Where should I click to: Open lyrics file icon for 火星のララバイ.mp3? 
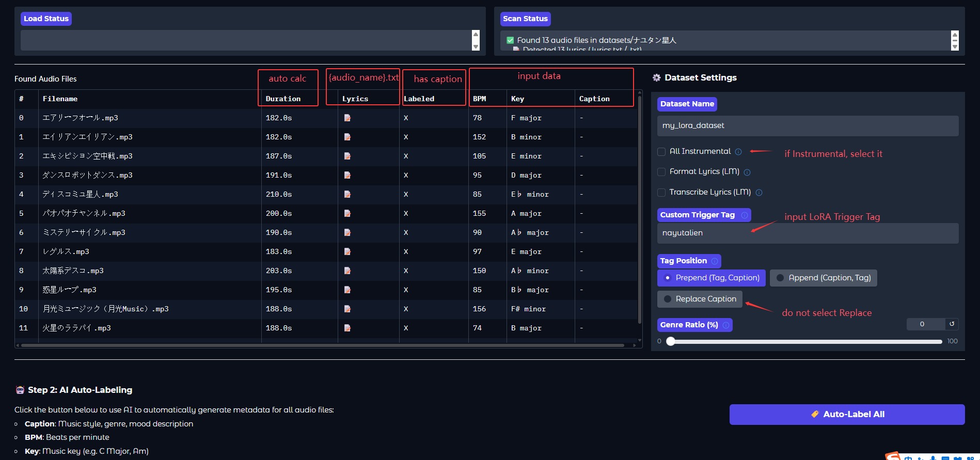[347, 328]
